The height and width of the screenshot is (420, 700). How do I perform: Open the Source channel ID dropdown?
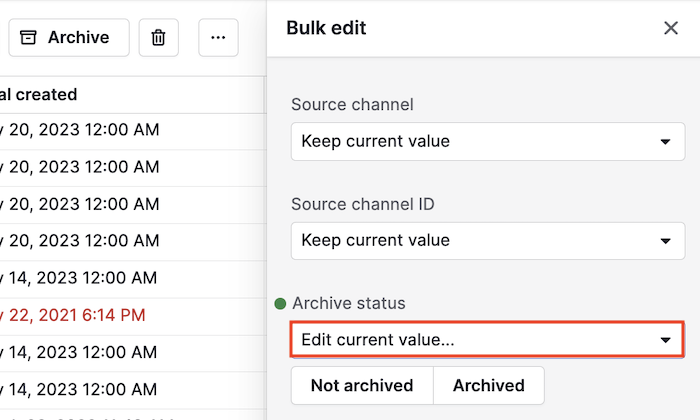(x=488, y=241)
